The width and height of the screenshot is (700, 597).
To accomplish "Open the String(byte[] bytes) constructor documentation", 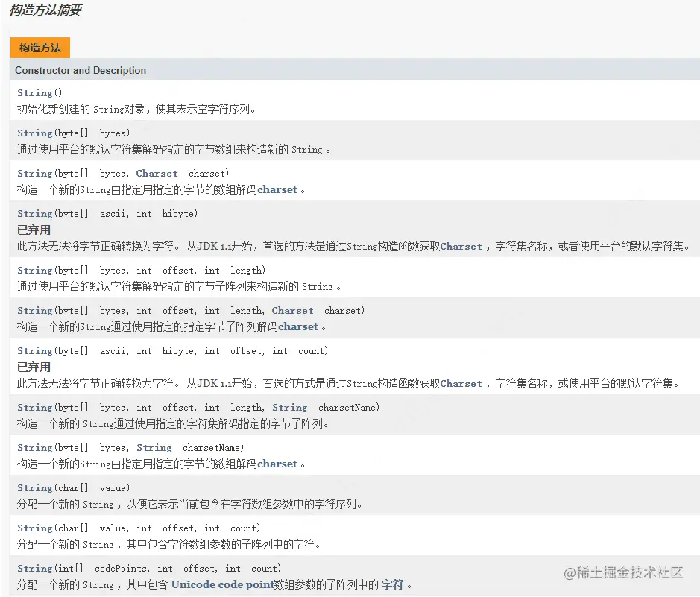I will click(33, 133).
